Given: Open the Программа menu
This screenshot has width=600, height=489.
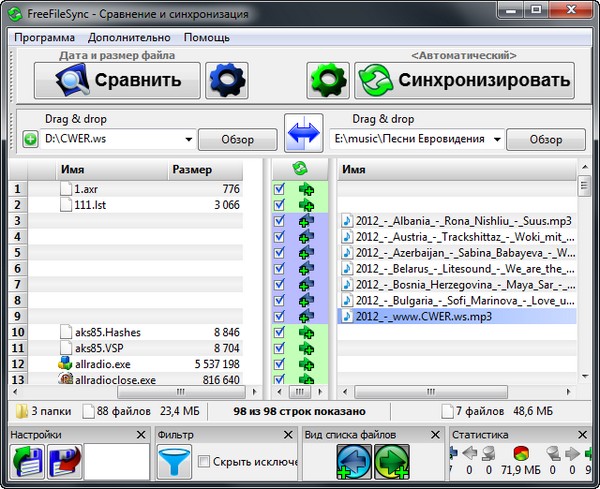Looking at the screenshot, I should point(43,37).
